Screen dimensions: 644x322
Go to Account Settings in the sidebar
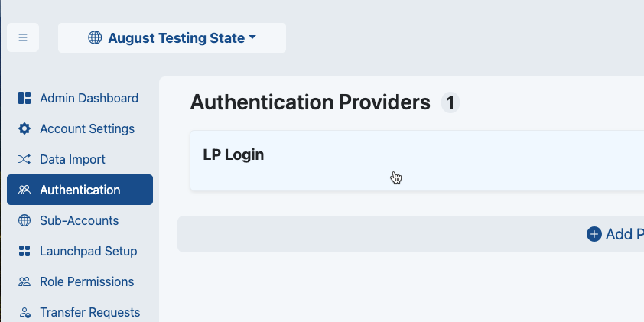[x=87, y=128]
